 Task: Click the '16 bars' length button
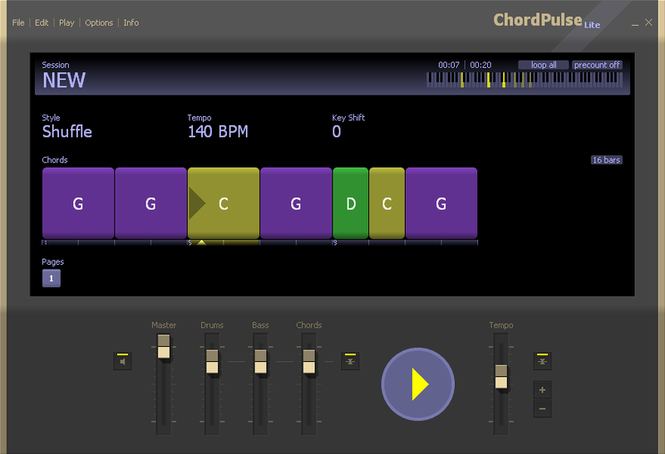606,160
